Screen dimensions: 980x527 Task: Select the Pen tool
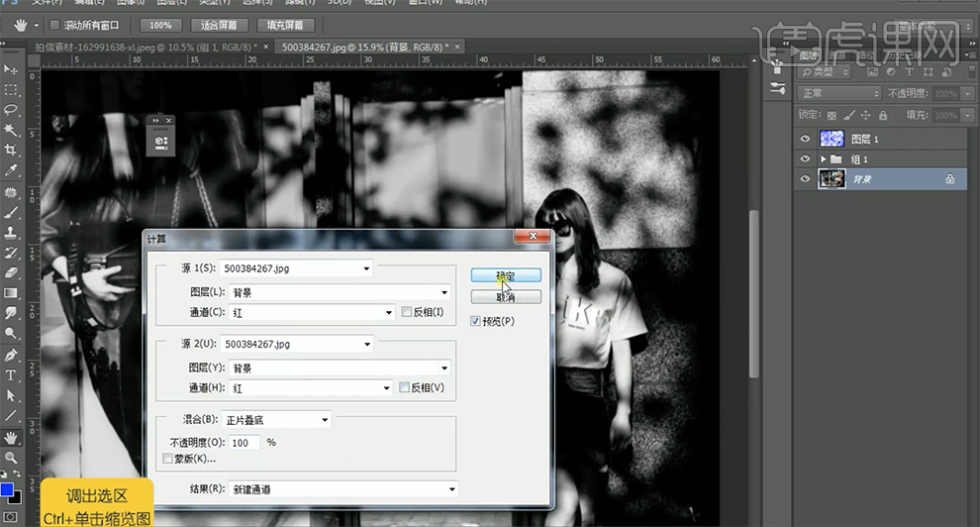11,355
